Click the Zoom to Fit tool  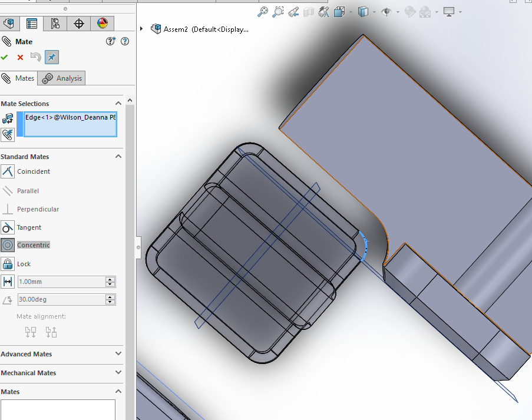(x=263, y=12)
